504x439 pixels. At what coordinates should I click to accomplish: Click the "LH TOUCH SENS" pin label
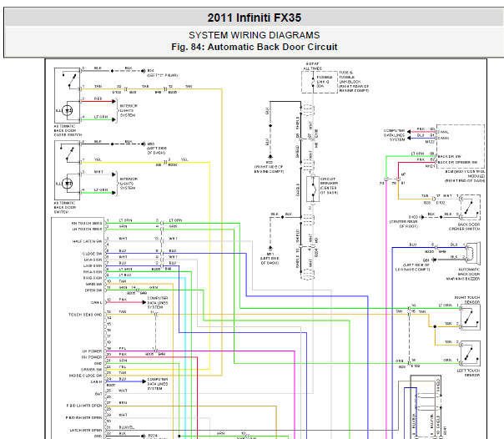coord(87,230)
